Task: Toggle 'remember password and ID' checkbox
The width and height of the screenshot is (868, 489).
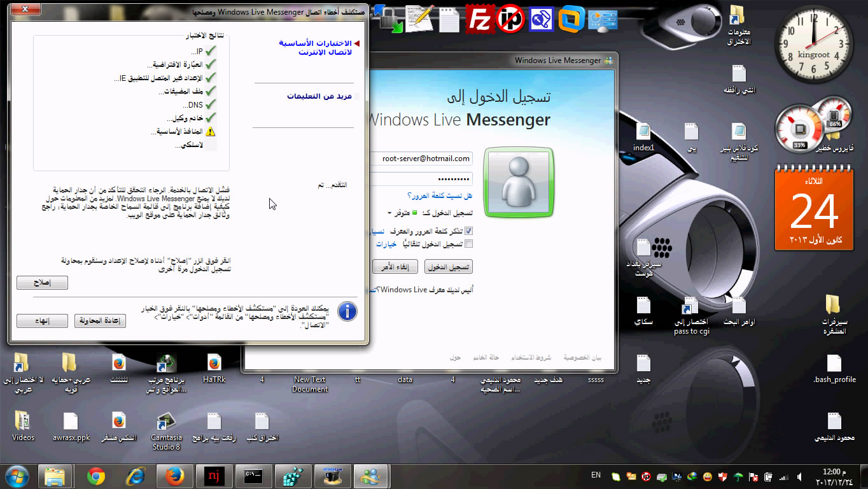Action: [x=469, y=231]
